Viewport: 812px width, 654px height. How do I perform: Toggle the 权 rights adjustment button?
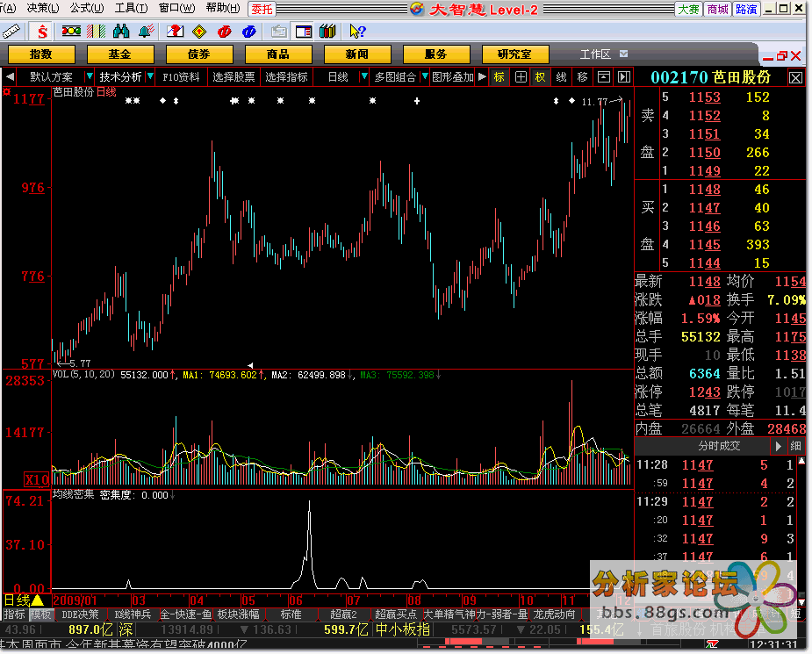[x=540, y=77]
